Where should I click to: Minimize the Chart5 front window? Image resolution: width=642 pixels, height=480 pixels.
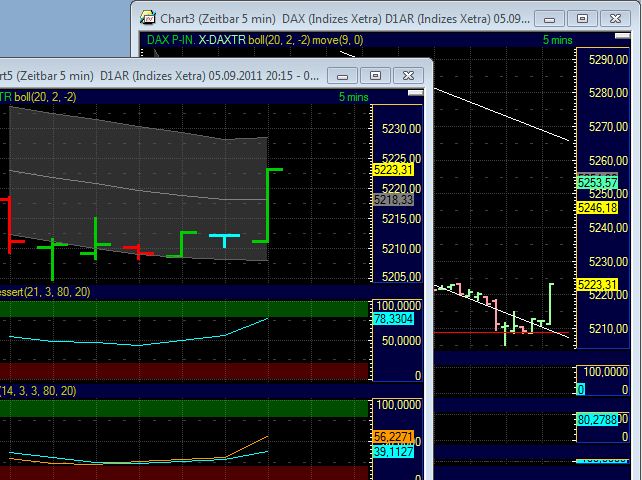click(x=342, y=76)
